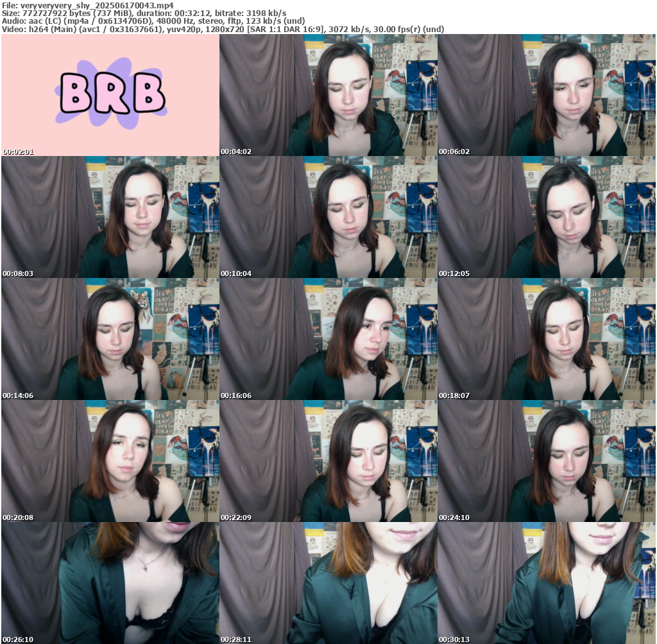Click the 00:18:07 thumbnail
The width and height of the screenshot is (657, 644).
[x=546, y=339]
